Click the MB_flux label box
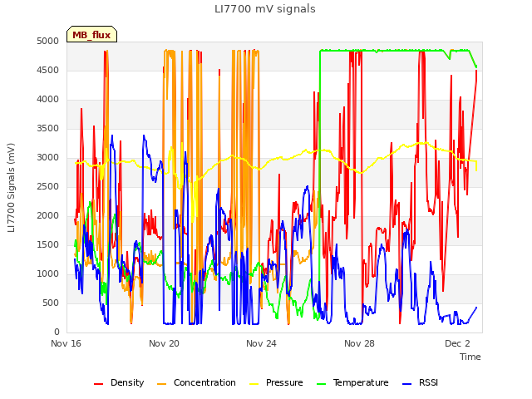Screen dimensions: 532x399 click(91, 34)
